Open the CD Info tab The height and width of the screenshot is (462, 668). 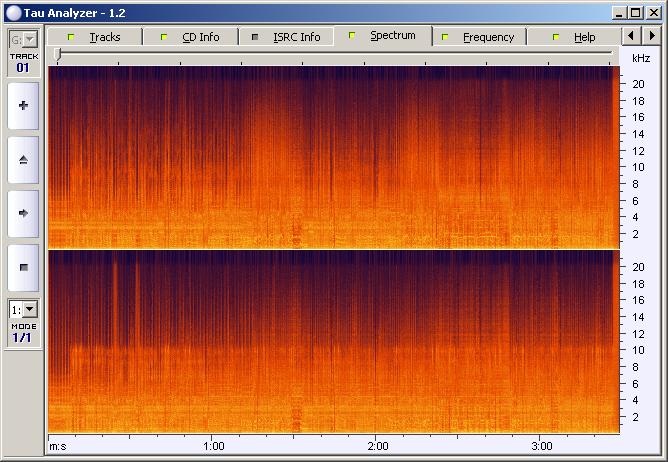[x=200, y=37]
